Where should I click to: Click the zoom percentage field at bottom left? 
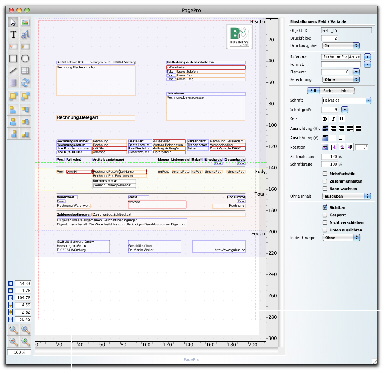(x=19, y=352)
